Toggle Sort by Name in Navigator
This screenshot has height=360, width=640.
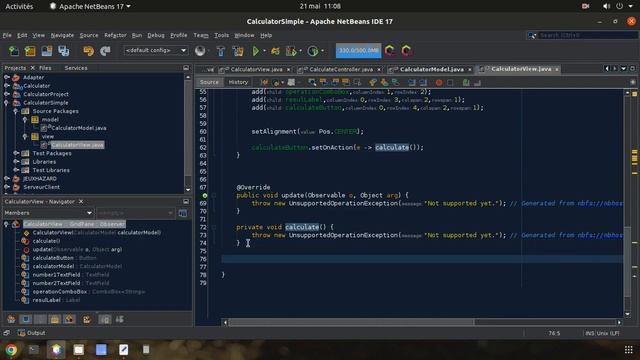click(105, 319)
